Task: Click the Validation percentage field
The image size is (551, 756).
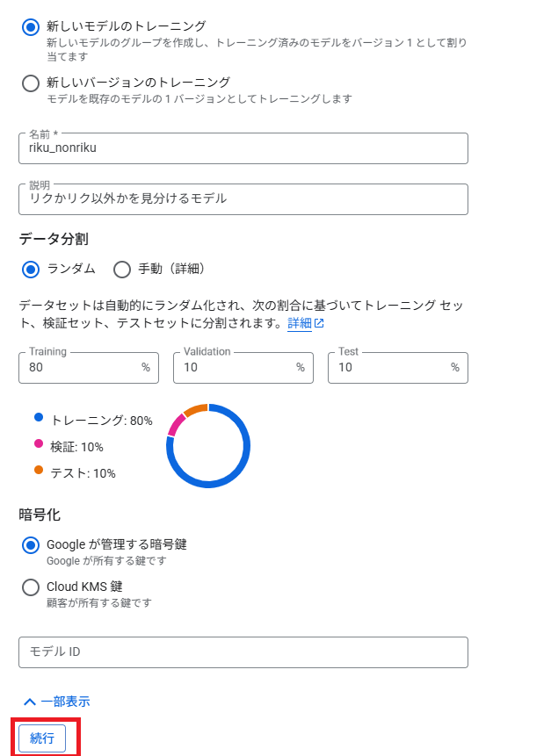Action: click(x=243, y=368)
